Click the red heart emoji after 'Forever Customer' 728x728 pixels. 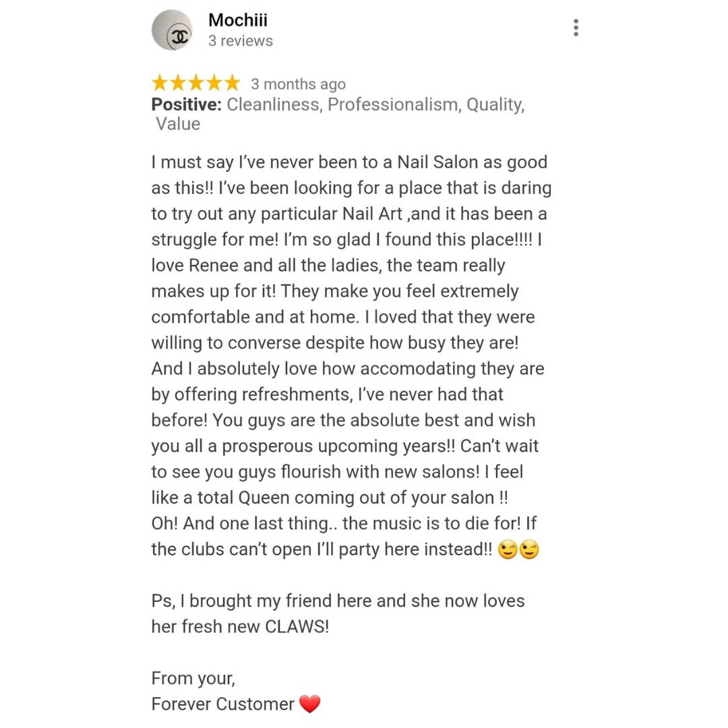(x=309, y=704)
